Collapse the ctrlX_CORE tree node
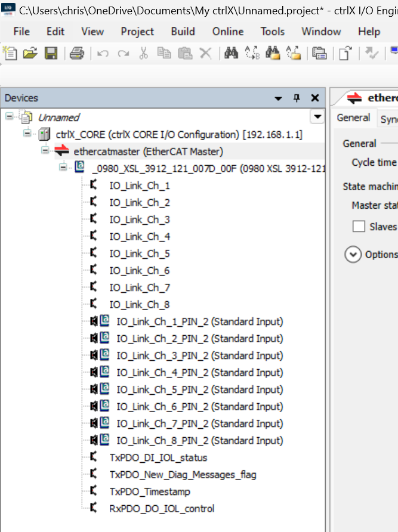 click(27, 133)
